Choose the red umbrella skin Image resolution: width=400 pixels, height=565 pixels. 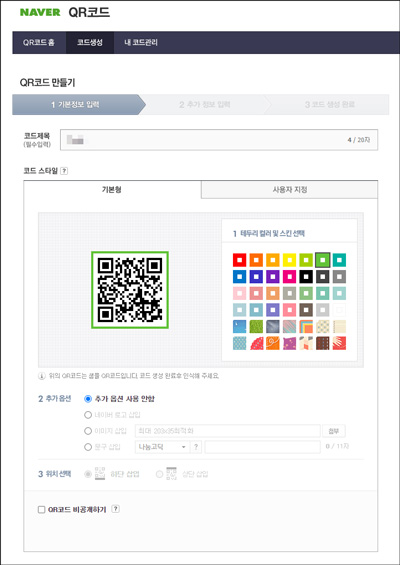[256, 343]
